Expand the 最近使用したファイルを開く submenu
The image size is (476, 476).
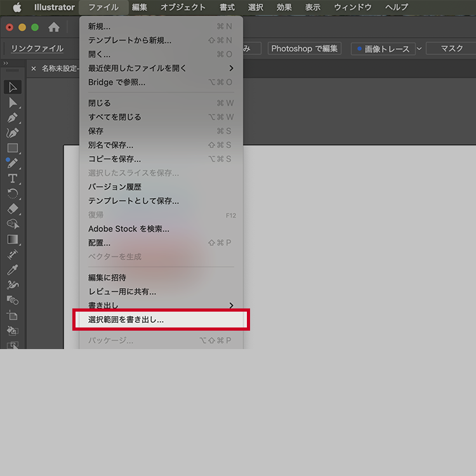[231, 68]
